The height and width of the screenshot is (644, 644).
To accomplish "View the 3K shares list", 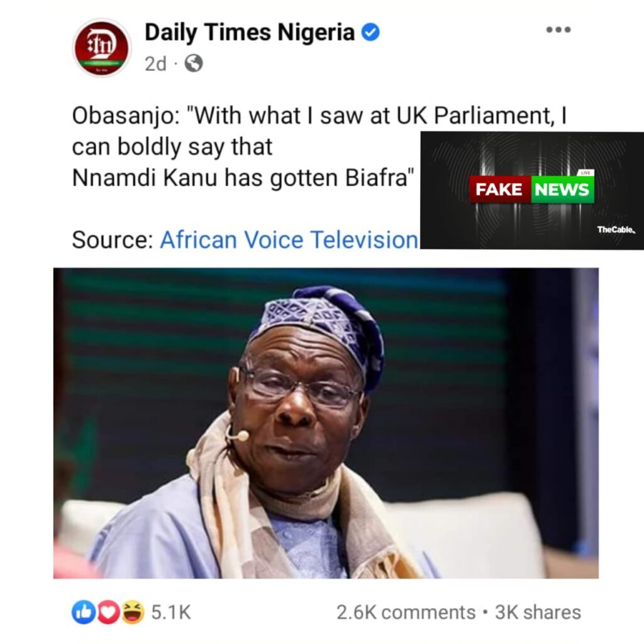I will point(538,613).
